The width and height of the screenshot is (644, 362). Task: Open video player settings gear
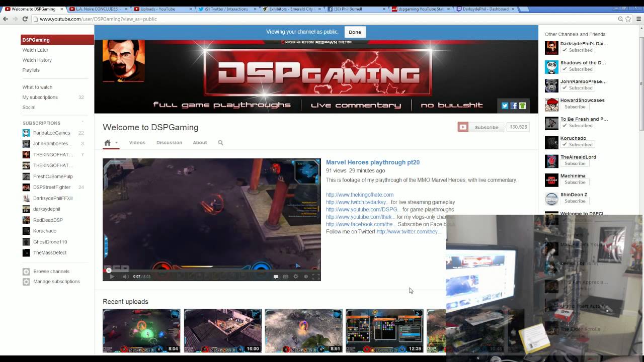click(296, 277)
